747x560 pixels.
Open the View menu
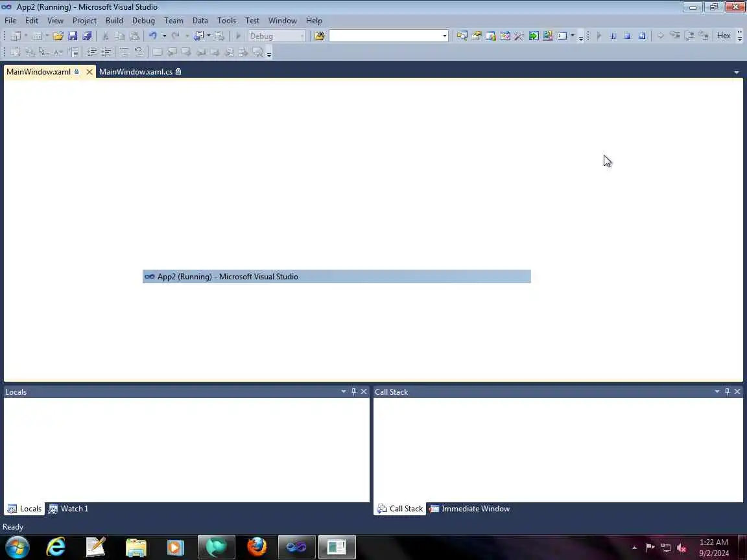(x=55, y=21)
